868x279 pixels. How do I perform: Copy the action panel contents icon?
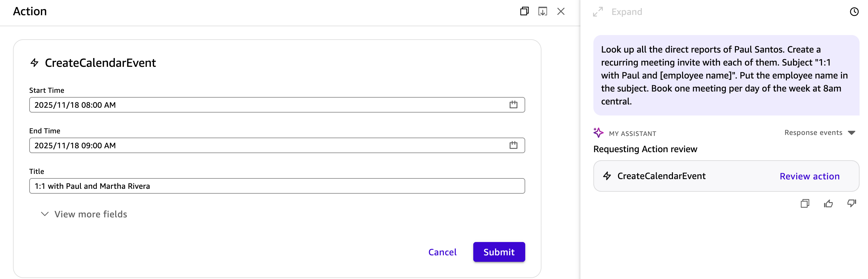(x=524, y=11)
